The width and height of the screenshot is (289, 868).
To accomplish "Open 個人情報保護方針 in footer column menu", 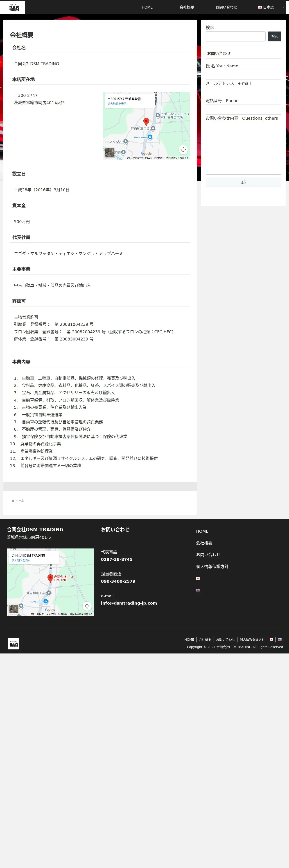I will click(212, 566).
